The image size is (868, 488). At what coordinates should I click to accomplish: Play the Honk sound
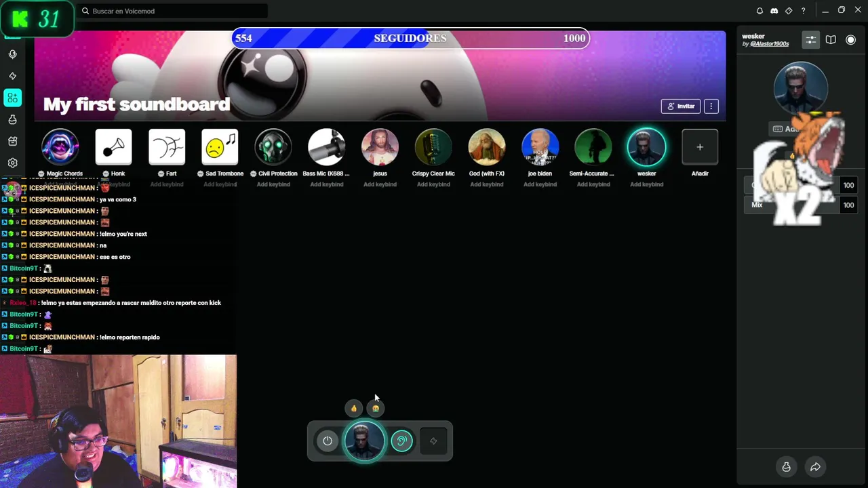(113, 147)
